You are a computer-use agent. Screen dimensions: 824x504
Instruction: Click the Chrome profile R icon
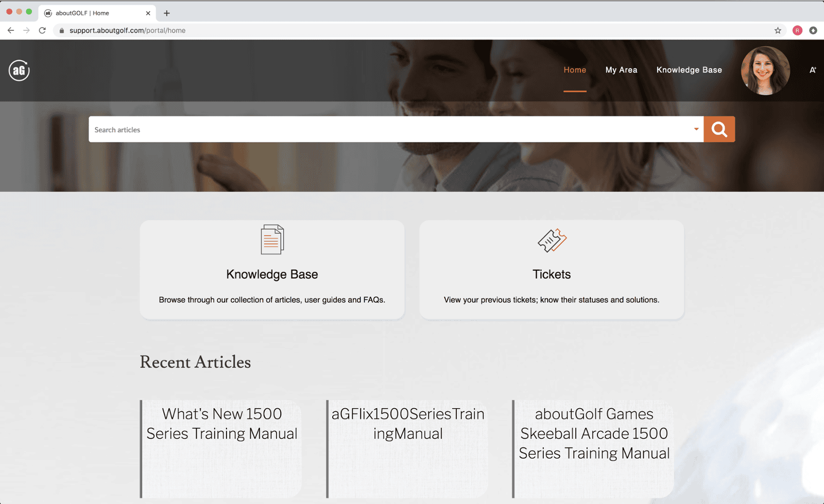(x=797, y=30)
